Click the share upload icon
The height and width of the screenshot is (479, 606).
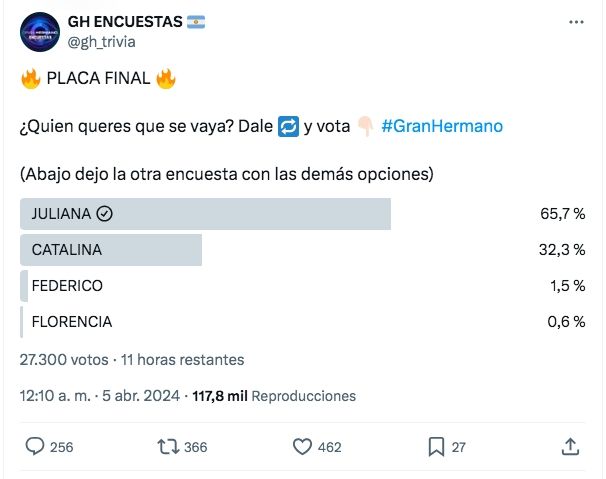(570, 446)
